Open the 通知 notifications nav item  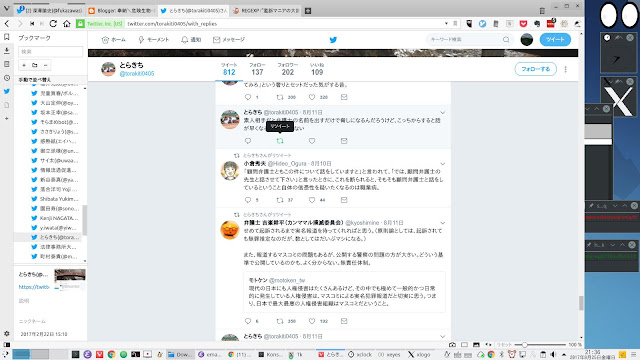(x=191, y=40)
